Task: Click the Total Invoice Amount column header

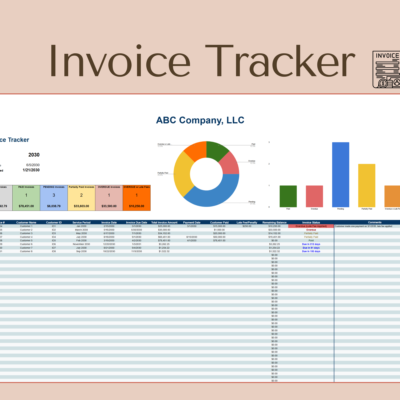Action: click(164, 222)
